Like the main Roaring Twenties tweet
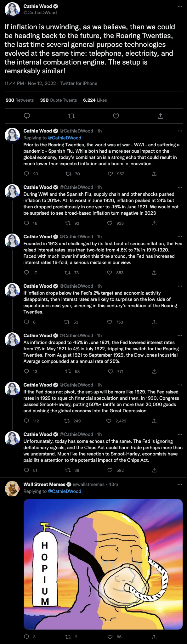187x644 pixels. 116,116
